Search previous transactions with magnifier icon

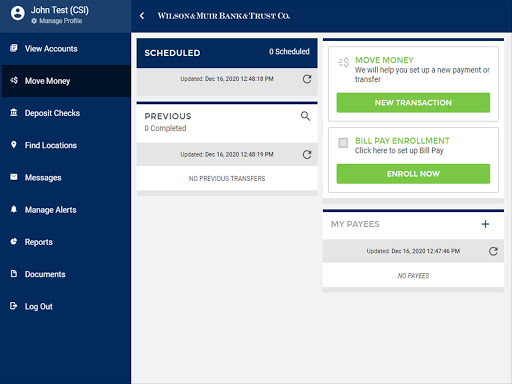(x=305, y=116)
